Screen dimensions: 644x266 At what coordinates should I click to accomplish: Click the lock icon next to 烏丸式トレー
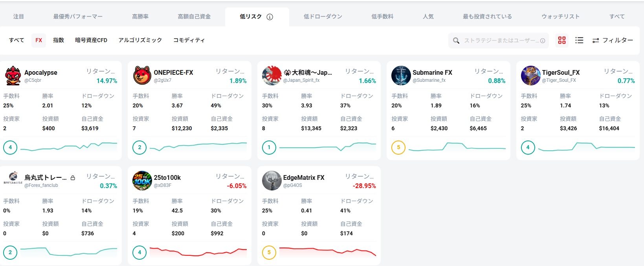[73, 178]
